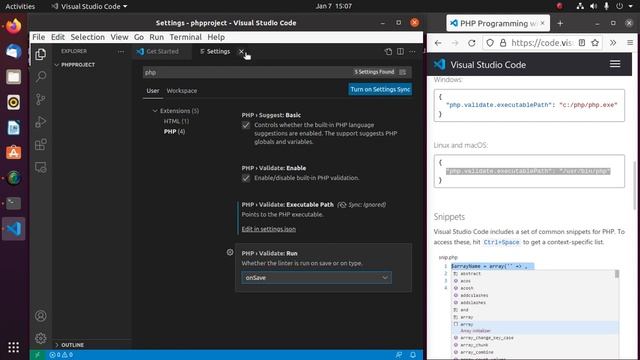Click the Edit in settings.json link
This screenshot has width=640, height=360.
coord(269,229)
